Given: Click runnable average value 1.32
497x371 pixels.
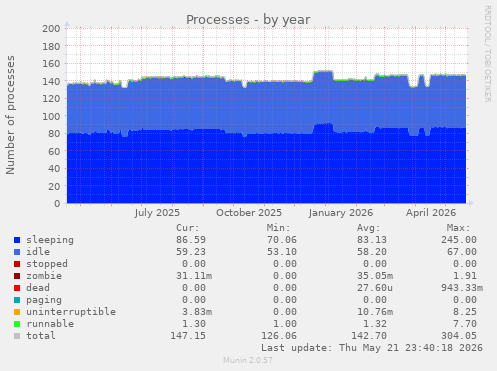Looking at the screenshot, I should (375, 324).
